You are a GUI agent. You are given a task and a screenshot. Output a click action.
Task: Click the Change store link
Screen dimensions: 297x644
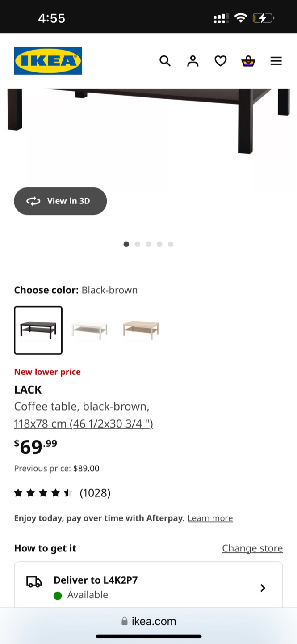tap(252, 548)
